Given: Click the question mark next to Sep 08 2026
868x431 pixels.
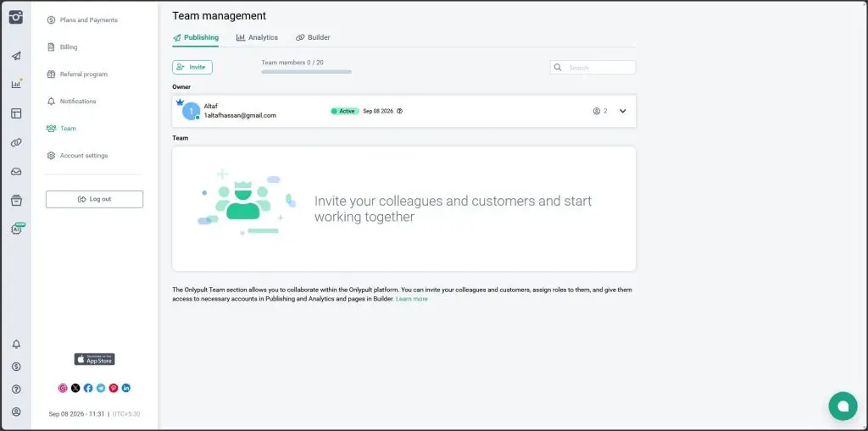Looking at the screenshot, I should point(400,111).
